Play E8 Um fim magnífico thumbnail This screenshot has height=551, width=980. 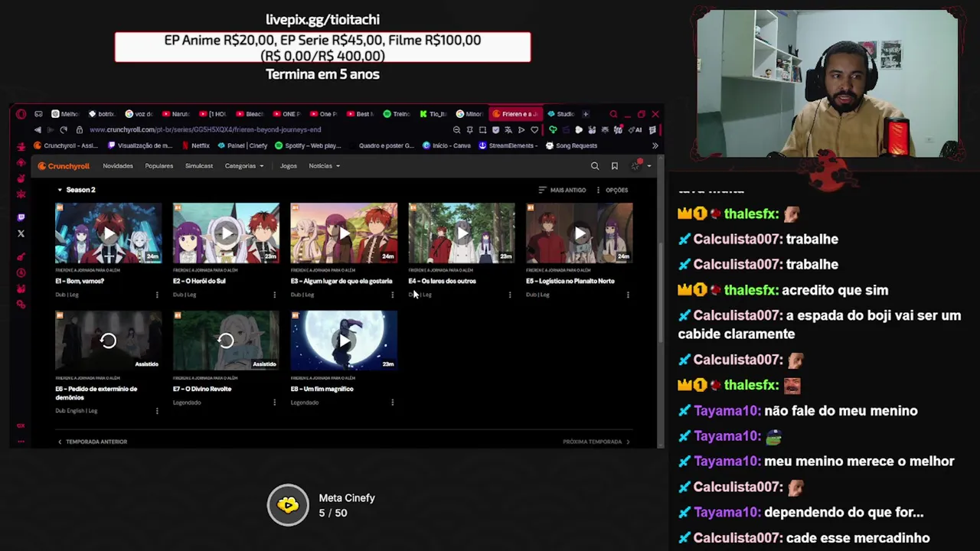344,341
